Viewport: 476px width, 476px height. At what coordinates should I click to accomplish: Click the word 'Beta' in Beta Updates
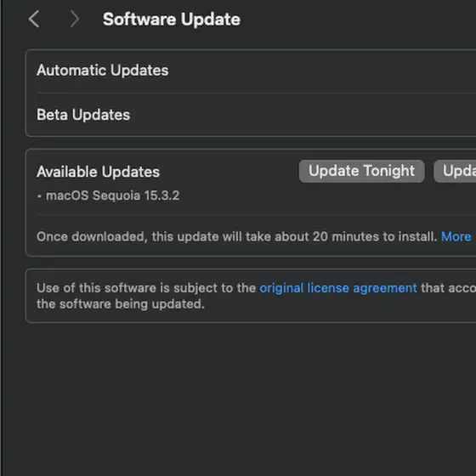(52, 115)
